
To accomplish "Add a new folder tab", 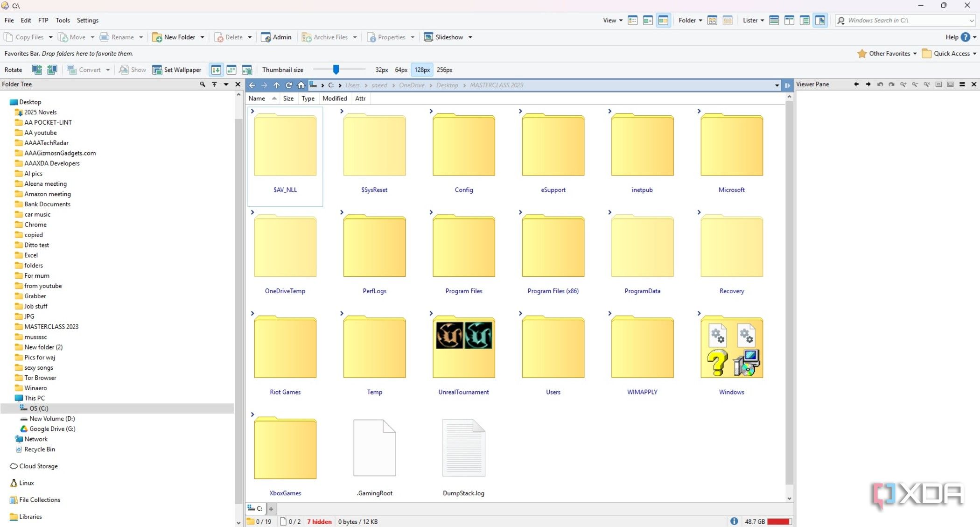I will (x=271, y=509).
